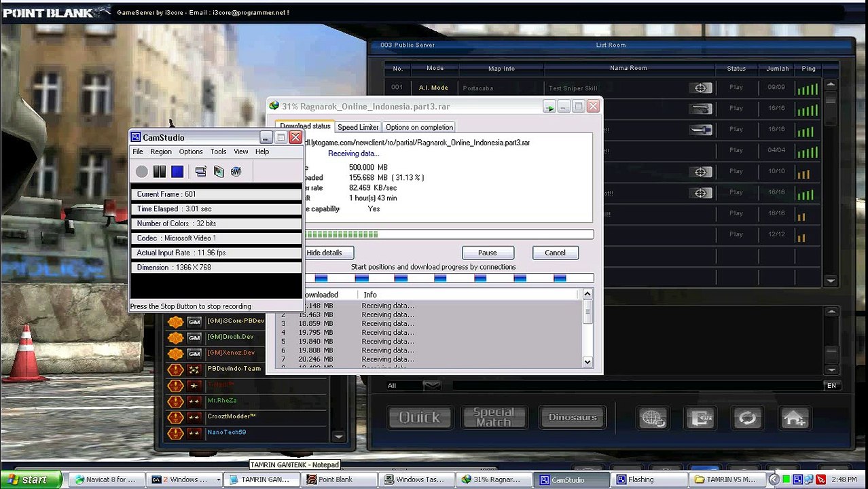This screenshot has width=868, height=489.
Task: Open the Region menu in CamStudio
Action: pyautogui.click(x=161, y=151)
